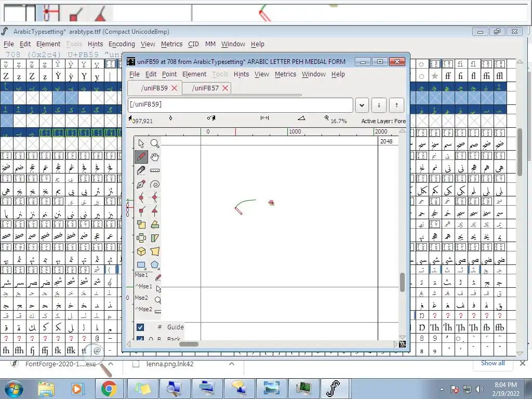This screenshot has width=532, height=399.
Task: Close the downloads bar
Action: (x=523, y=363)
